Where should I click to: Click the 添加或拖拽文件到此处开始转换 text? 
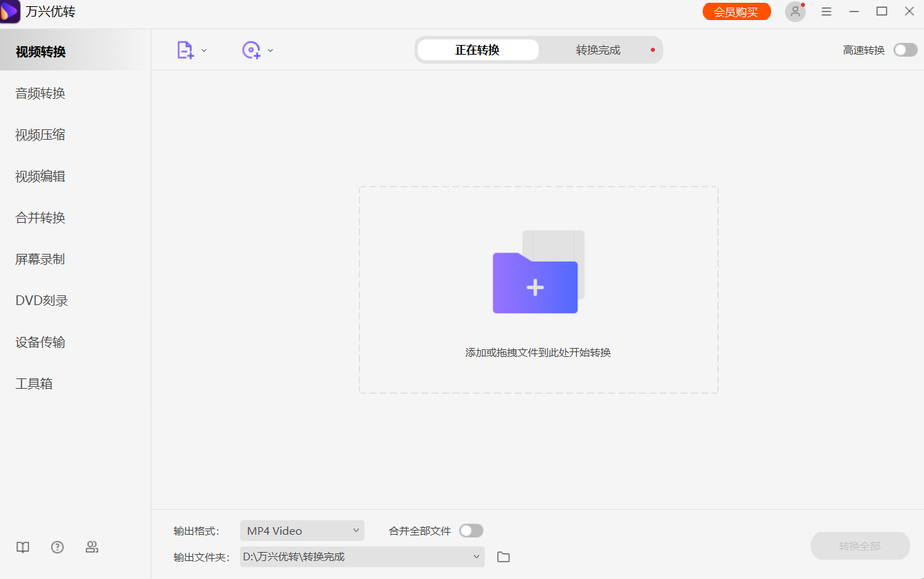[538, 353]
